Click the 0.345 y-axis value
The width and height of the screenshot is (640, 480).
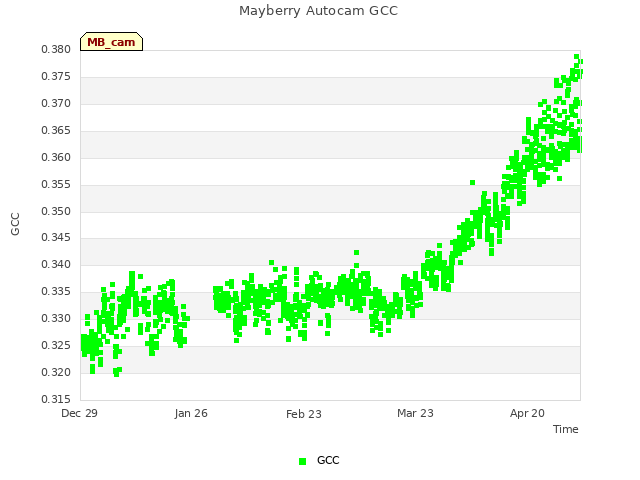pyautogui.click(x=56, y=237)
